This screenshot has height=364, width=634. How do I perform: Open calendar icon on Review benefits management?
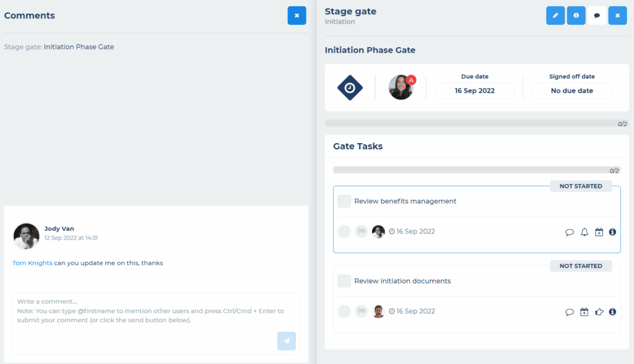599,232
